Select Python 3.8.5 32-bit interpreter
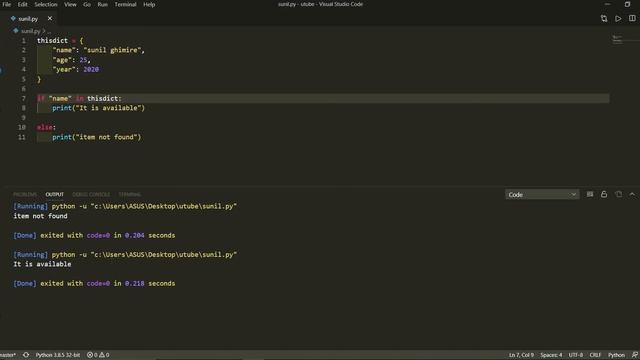Screen dimensions: 640x360 (x=58, y=355)
